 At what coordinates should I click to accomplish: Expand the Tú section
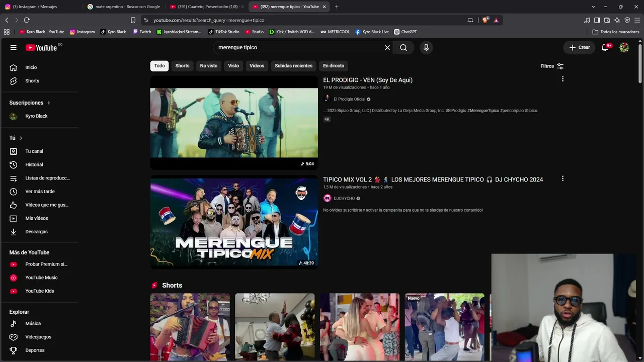click(16, 138)
